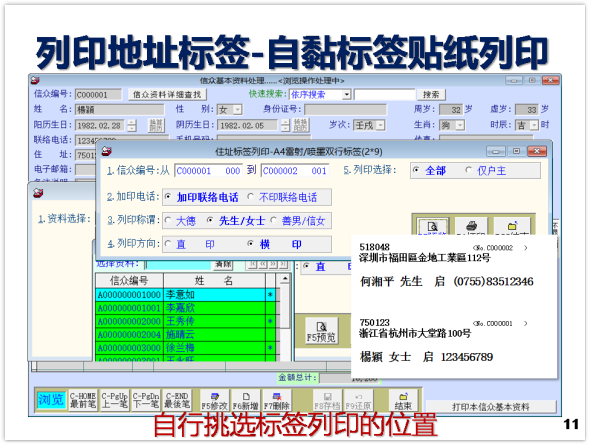The image size is (590, 445).
Task: Click the C-PgUp 上一笔 previous record button
Action: [115, 400]
